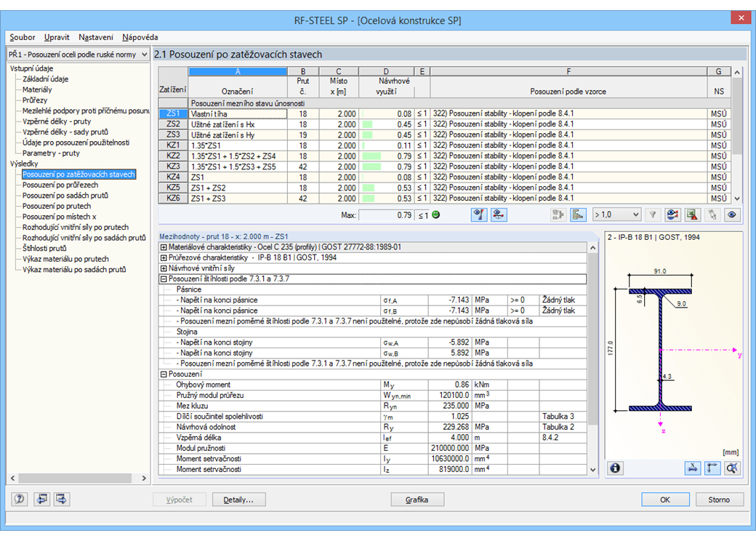Open cross-section info (i) button
The image size is (756, 541).
(x=615, y=468)
